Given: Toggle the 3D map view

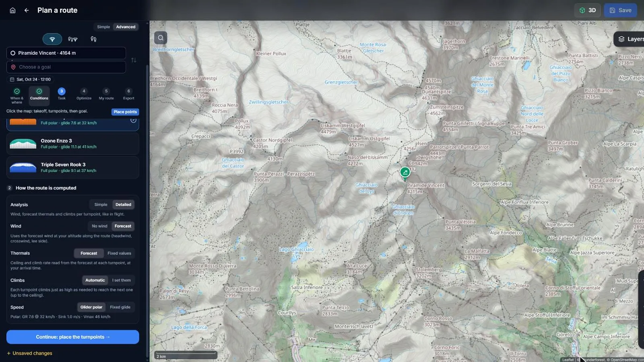Looking at the screenshot, I should [x=587, y=10].
